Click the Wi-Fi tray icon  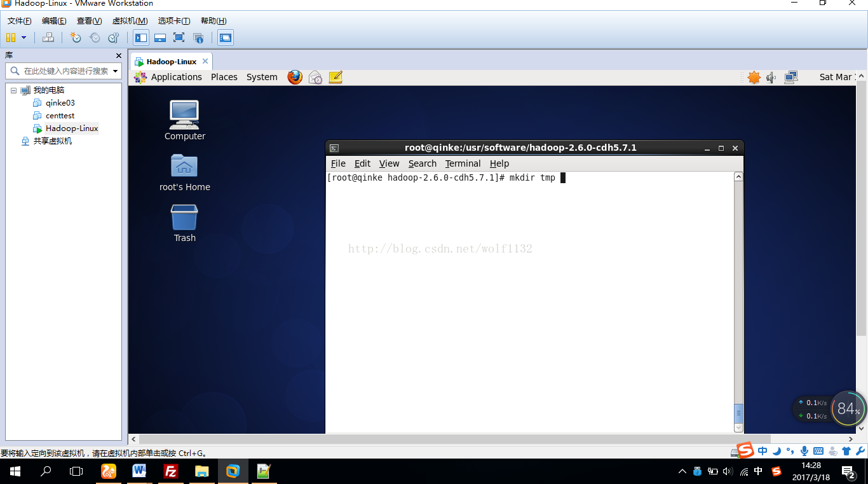pyautogui.click(x=744, y=472)
